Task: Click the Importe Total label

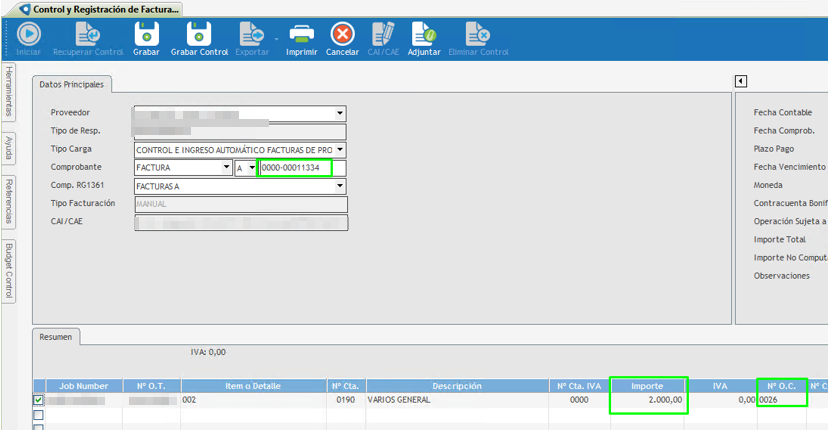Action: click(779, 240)
